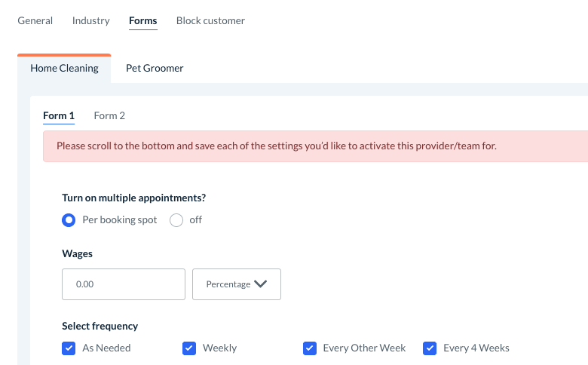Uncheck the As Needed frequency checkbox

pos(69,348)
